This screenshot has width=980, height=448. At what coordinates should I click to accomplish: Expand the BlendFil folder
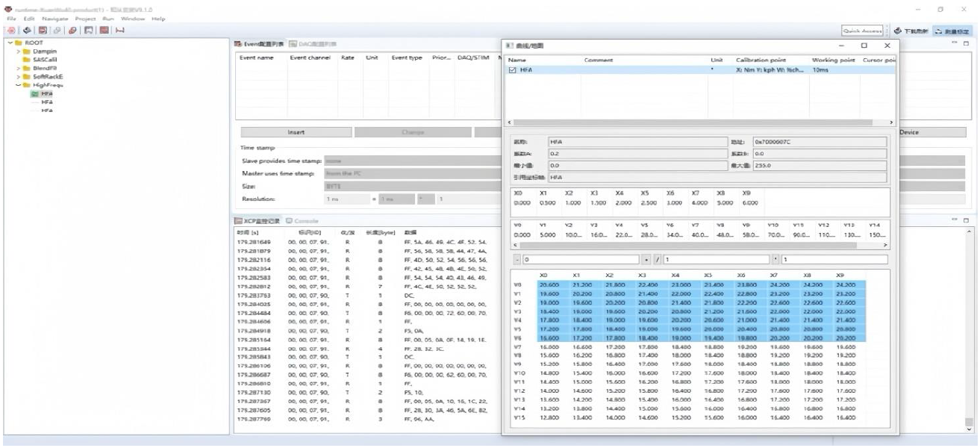(x=19, y=67)
